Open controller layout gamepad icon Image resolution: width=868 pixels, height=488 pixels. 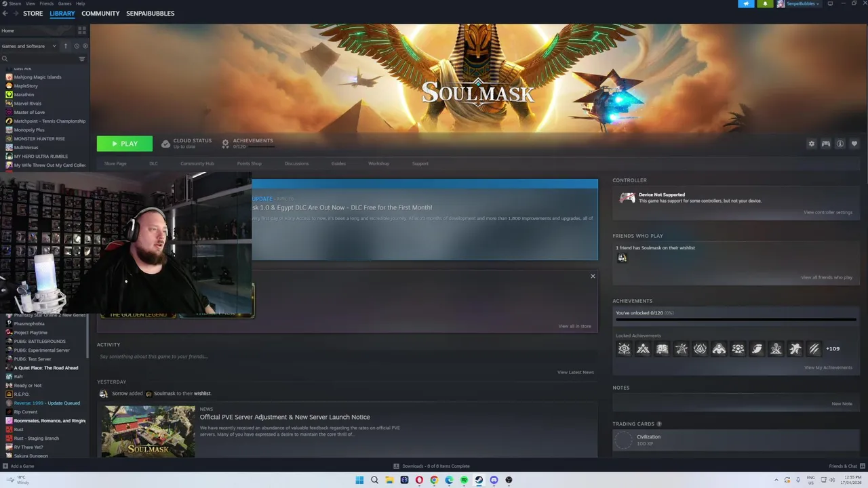click(x=826, y=144)
